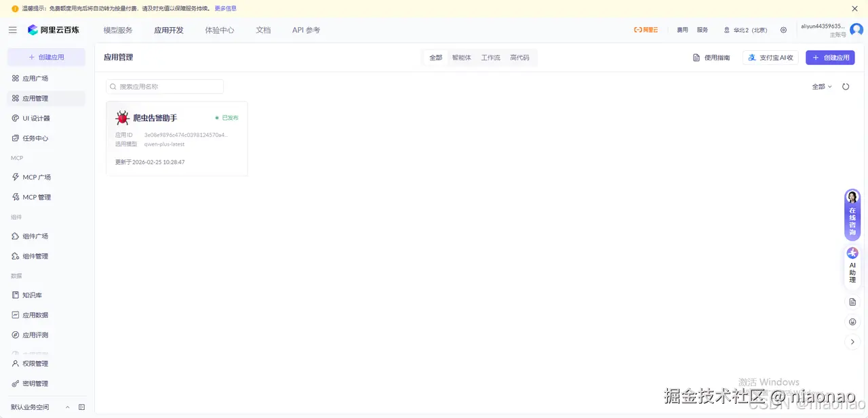Viewport: 868px width, 418px height.
Task: Open the 更多信息 link in the notice banner
Action: (x=224, y=8)
